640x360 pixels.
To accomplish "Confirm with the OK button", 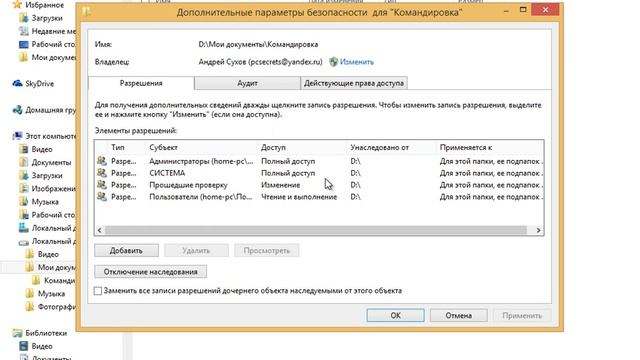I will pyautogui.click(x=395, y=316).
